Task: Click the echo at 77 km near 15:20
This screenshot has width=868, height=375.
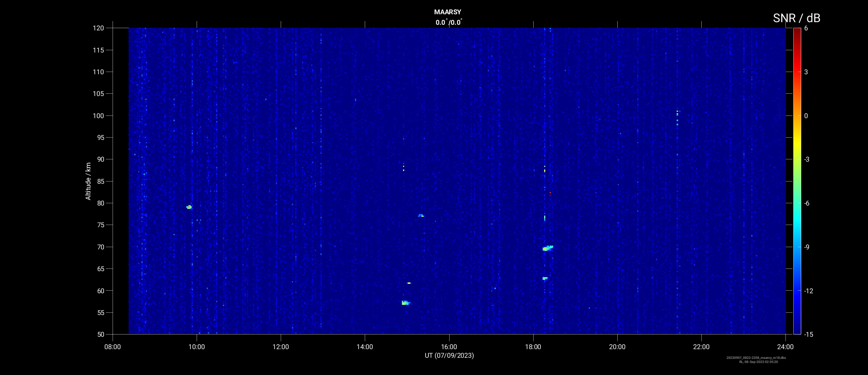Action: point(421,216)
